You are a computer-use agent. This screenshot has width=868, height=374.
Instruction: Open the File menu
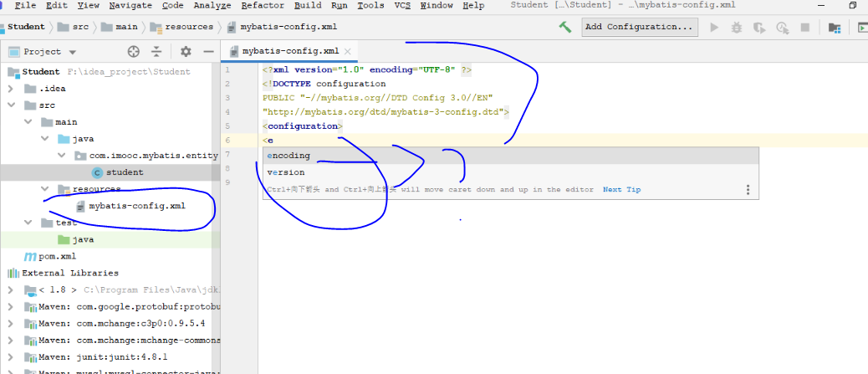tap(25, 6)
